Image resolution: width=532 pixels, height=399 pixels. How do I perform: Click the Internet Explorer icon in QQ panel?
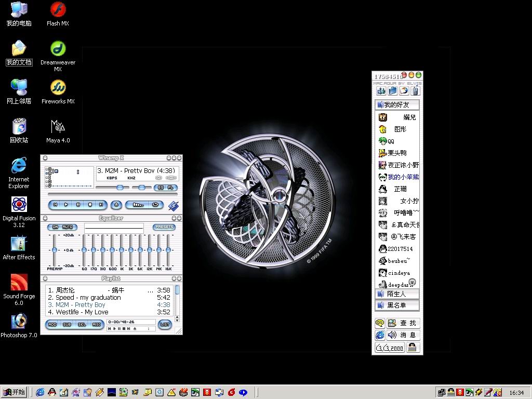coord(380,335)
